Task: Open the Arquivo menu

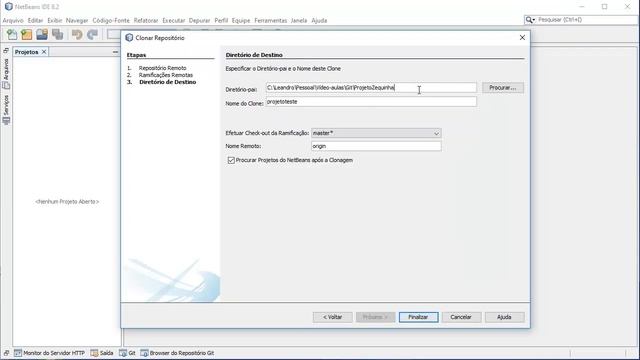Action: coord(13,20)
